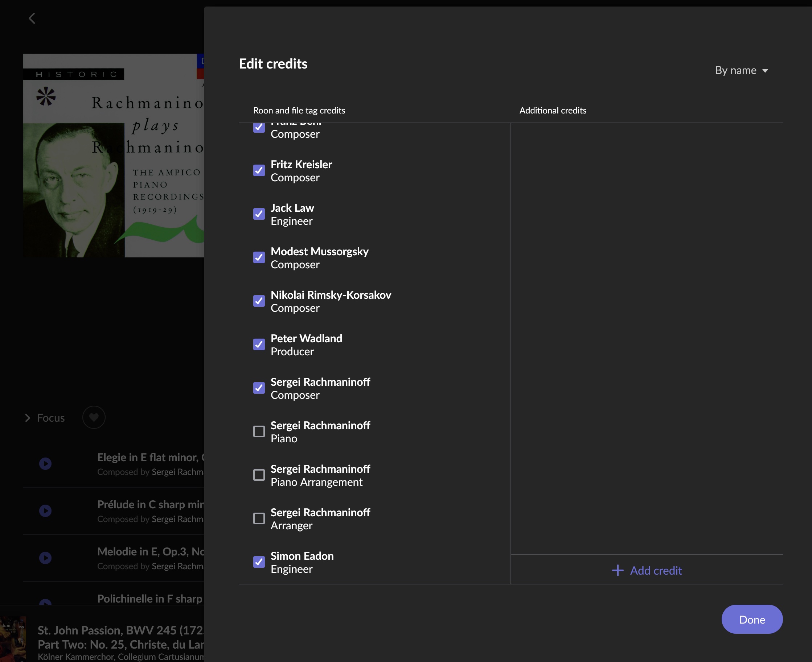Click the Add credit link
The width and height of the screenshot is (812, 662).
pos(656,571)
